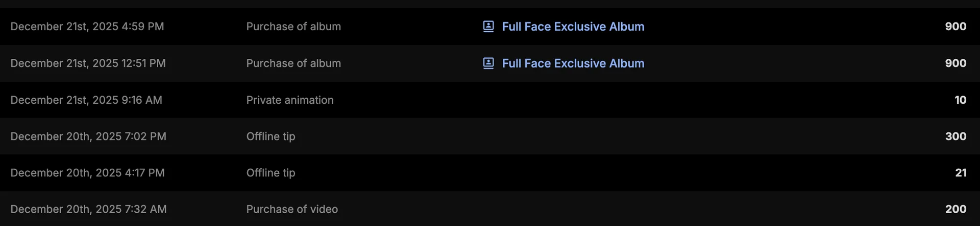
Task: Select the 200 amount for Purchase of video
Action: pos(955,209)
